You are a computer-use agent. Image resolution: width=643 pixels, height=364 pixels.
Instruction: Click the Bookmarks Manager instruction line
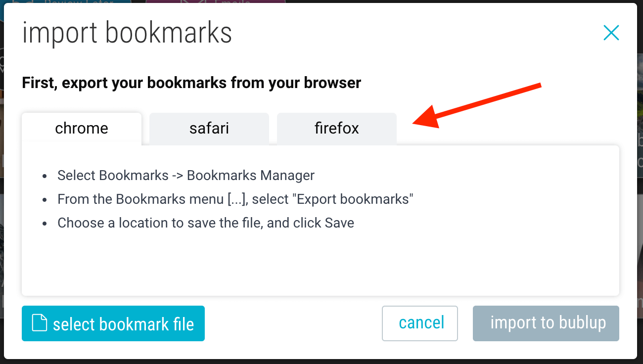click(x=186, y=176)
